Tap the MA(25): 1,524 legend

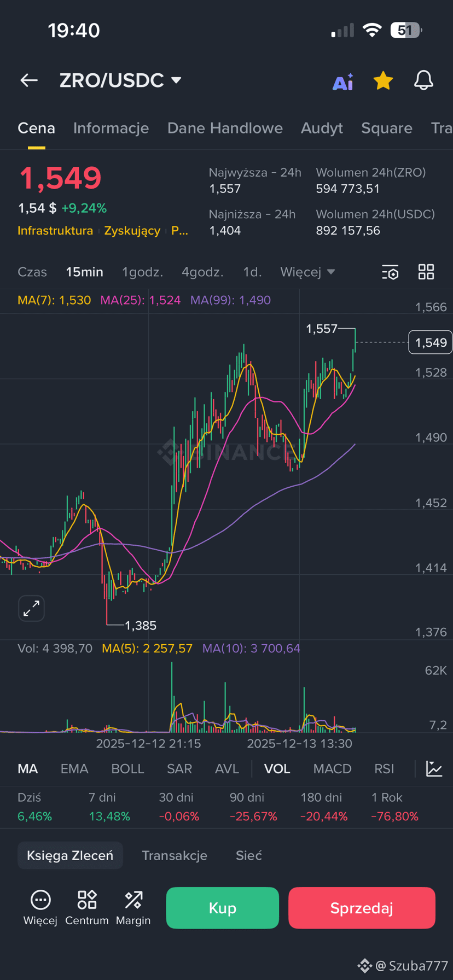[141, 300]
